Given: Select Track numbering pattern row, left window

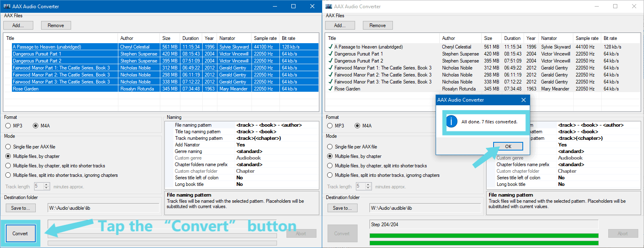Looking at the screenshot, I should (241, 138).
